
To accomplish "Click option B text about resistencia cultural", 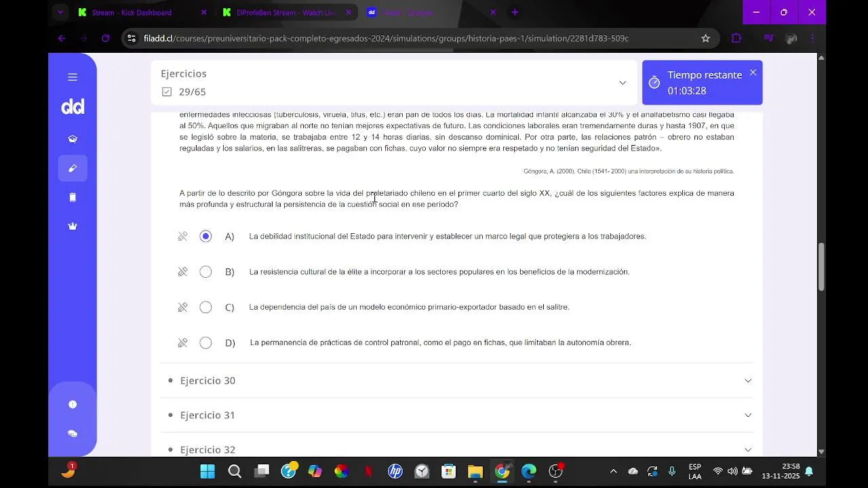I will 439,272.
